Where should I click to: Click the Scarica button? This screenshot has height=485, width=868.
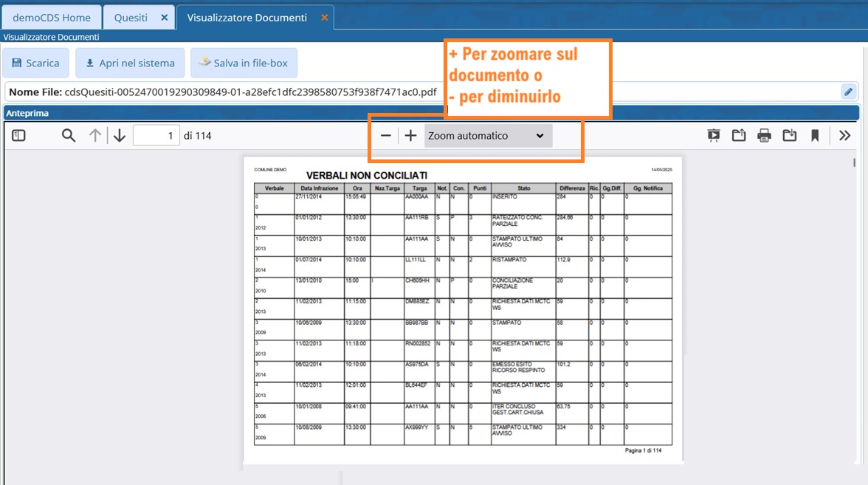coord(35,63)
